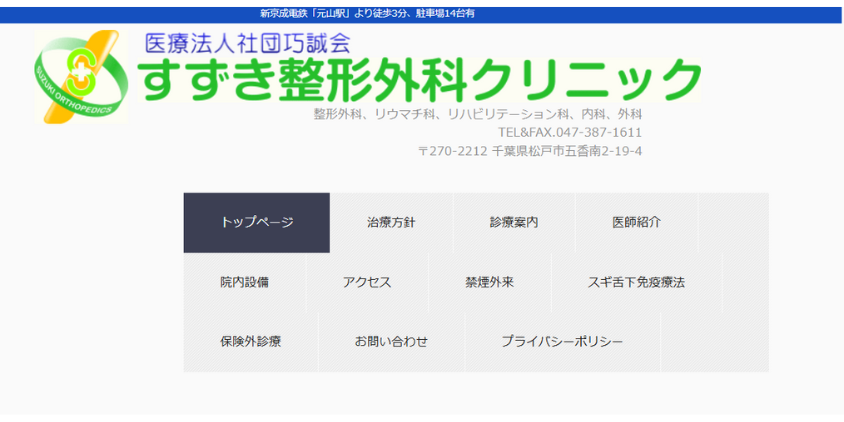844x422 pixels.
Task: Navigate to 禁煙外来
Action: pos(490,283)
